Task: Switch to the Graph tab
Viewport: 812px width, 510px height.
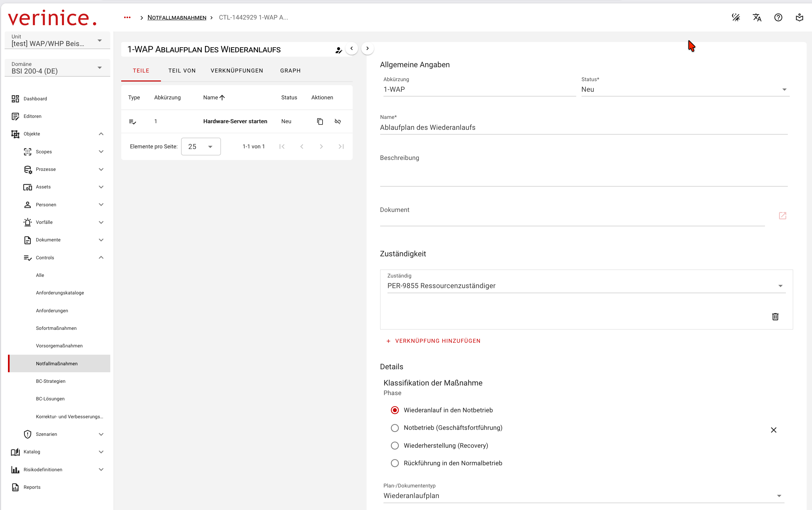Action: [290, 71]
